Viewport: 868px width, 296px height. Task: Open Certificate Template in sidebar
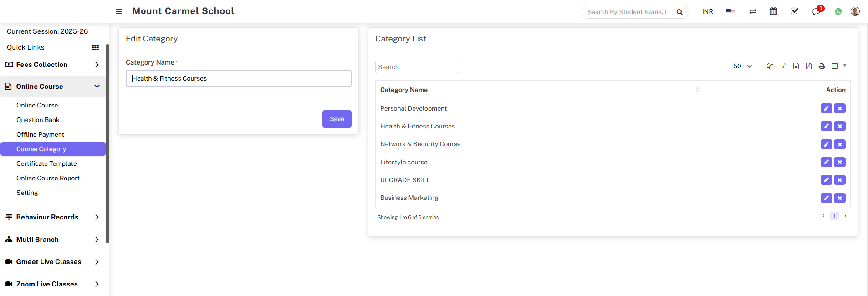click(46, 163)
